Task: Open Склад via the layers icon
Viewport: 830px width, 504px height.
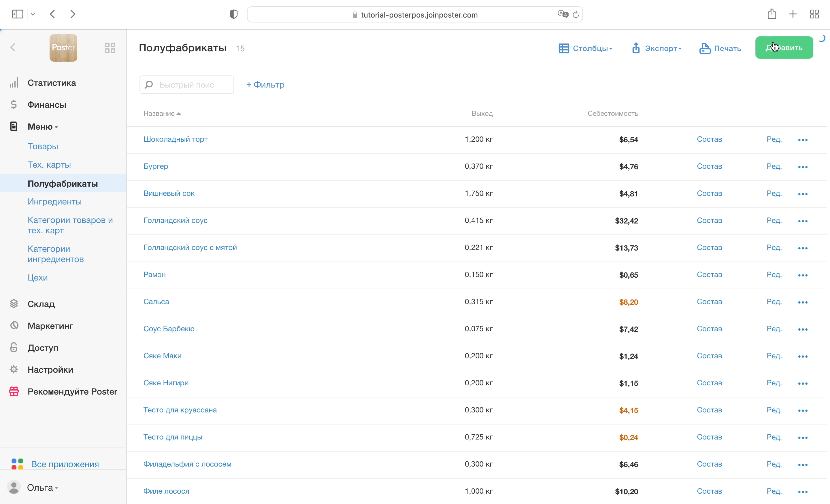Action: click(x=14, y=304)
